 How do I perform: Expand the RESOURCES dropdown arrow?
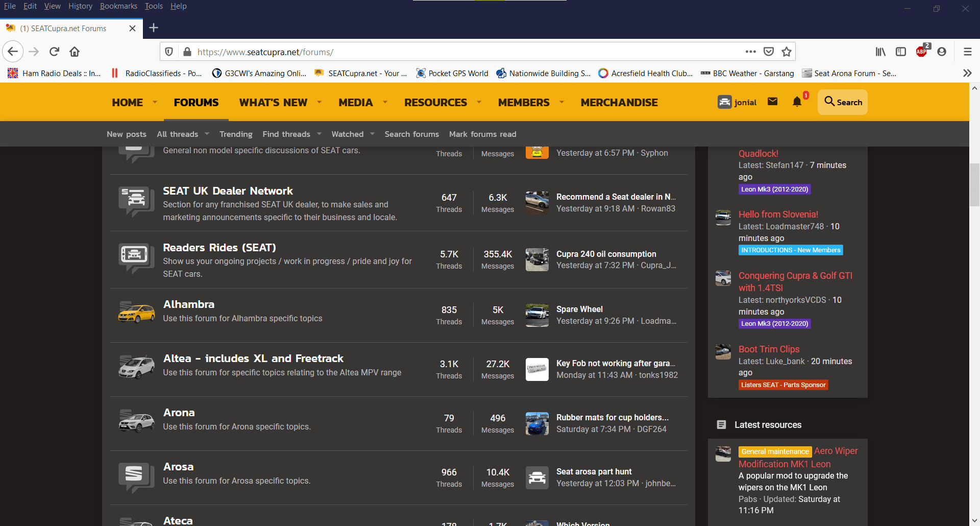coord(479,102)
